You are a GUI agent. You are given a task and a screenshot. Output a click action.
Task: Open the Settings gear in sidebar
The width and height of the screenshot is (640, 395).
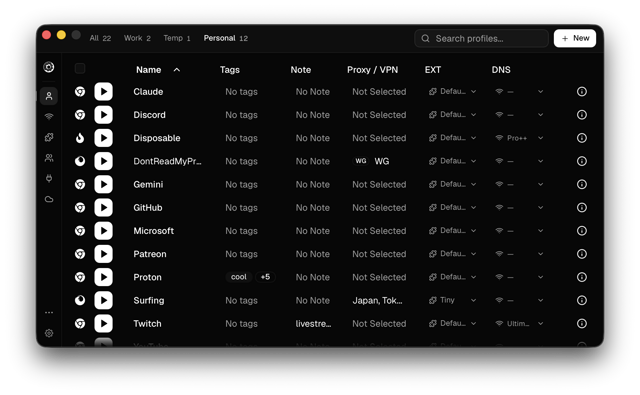[49, 333]
